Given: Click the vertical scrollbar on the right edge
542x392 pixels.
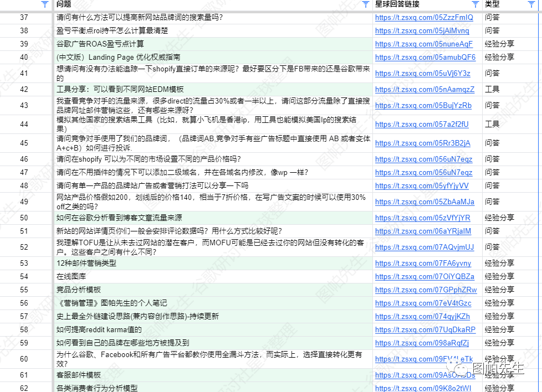Looking at the screenshot, I should click(539, 194).
